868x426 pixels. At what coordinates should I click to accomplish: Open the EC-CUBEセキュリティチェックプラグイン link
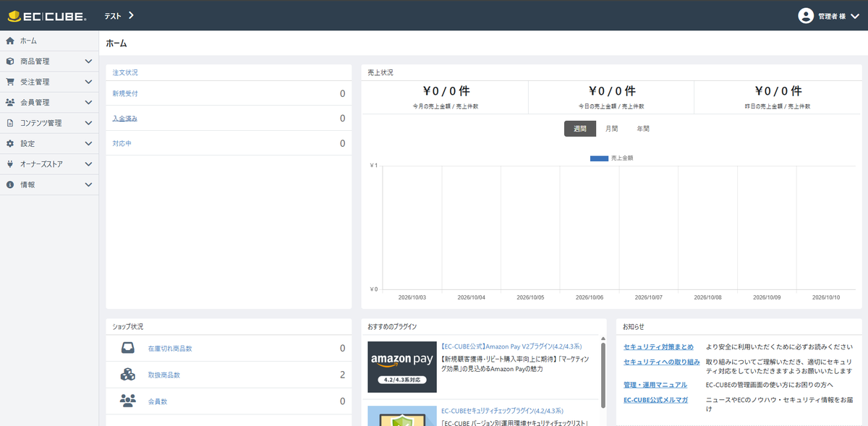point(503,411)
